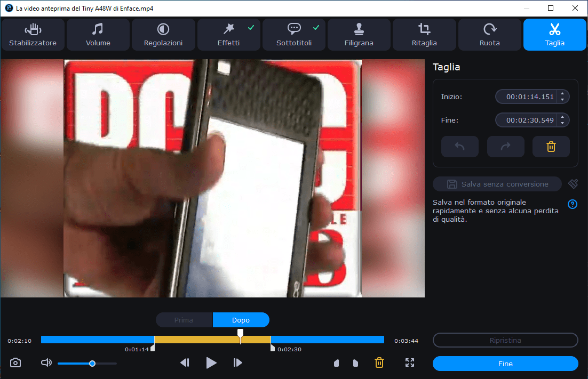Screen dimensions: 588x379
Task: Decrease the Fine time with down arrow
Action: [x=562, y=123]
